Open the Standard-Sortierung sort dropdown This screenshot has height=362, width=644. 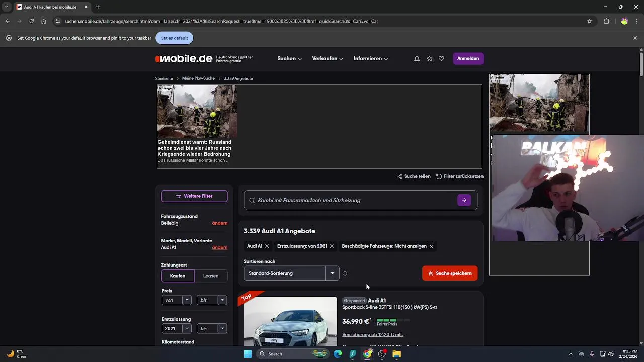(291, 273)
